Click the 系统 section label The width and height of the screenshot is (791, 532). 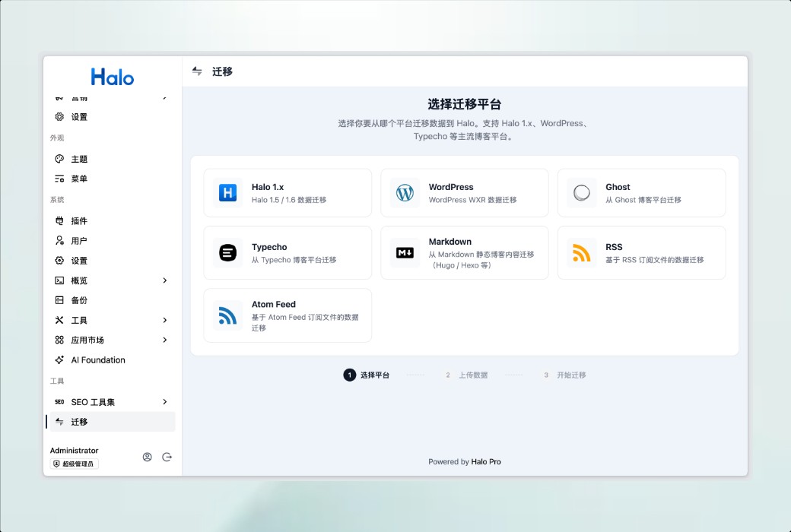point(57,200)
